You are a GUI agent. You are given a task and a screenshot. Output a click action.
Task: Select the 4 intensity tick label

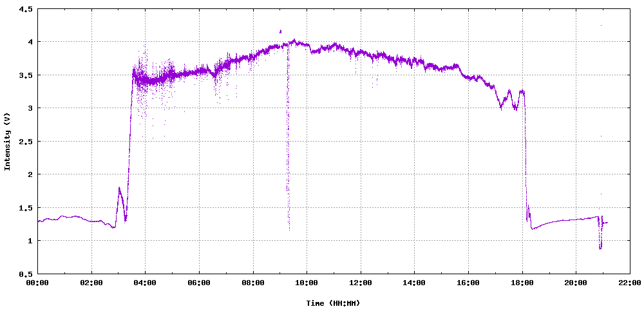30,42
